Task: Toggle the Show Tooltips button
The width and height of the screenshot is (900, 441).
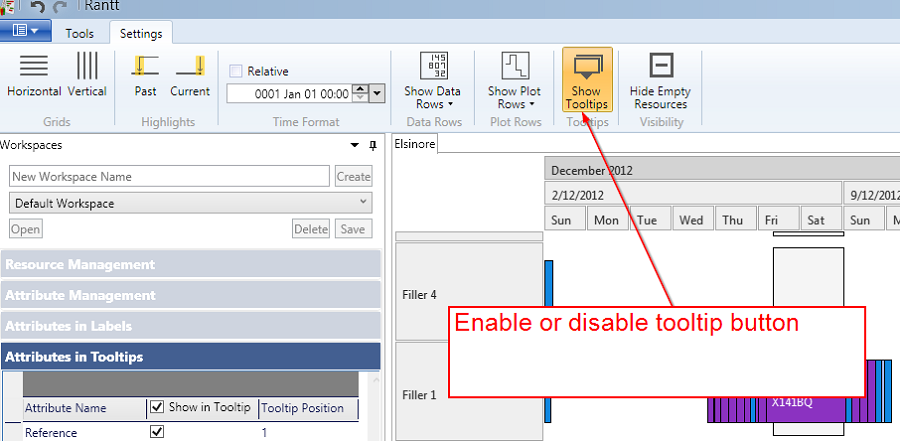Action: [x=586, y=80]
